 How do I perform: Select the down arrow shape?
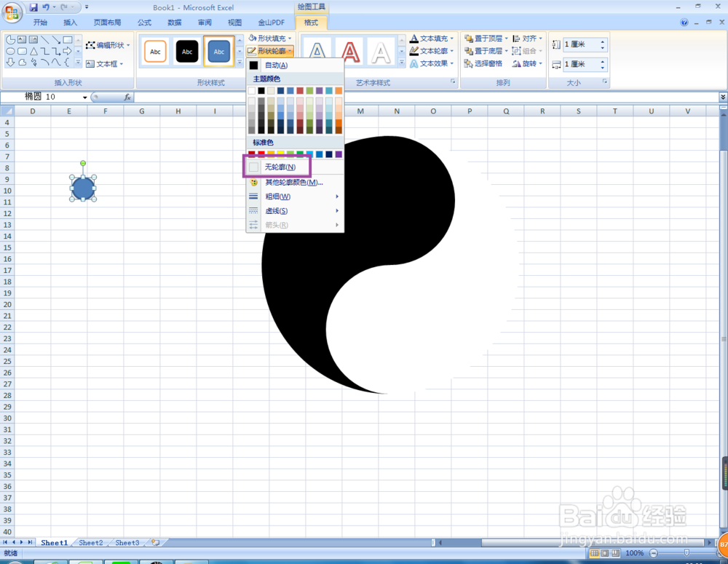click(10, 62)
